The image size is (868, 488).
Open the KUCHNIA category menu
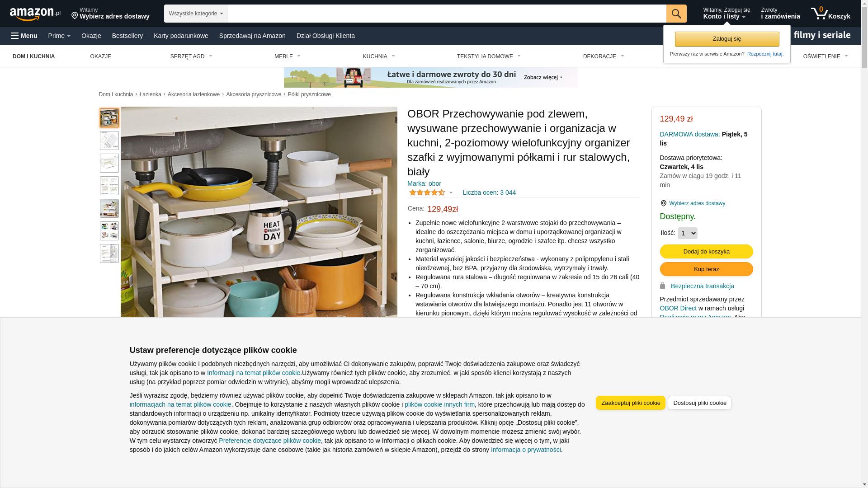click(379, 56)
